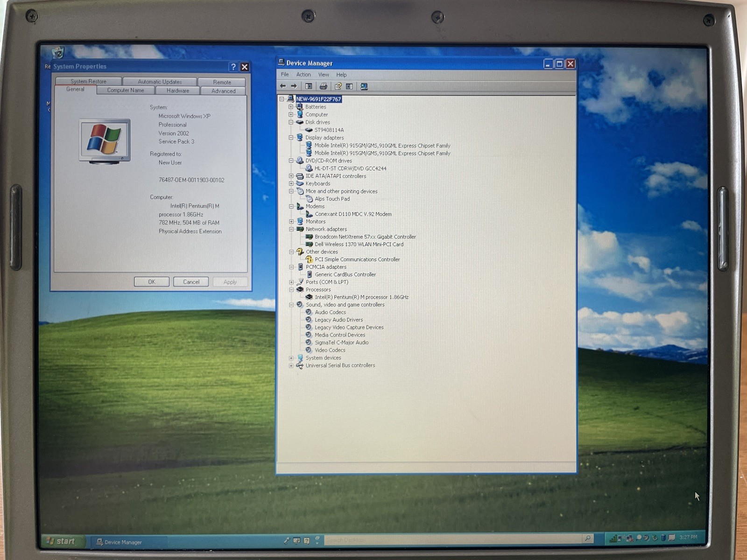Click the desktop search magnifier icon
Screen dimensions: 747x560
point(588,539)
